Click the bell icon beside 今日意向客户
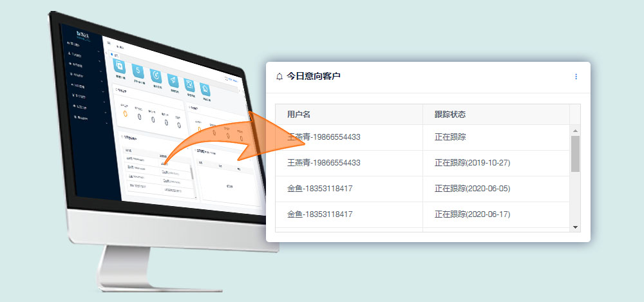Viewport: 644px width, 302px height. (279, 77)
